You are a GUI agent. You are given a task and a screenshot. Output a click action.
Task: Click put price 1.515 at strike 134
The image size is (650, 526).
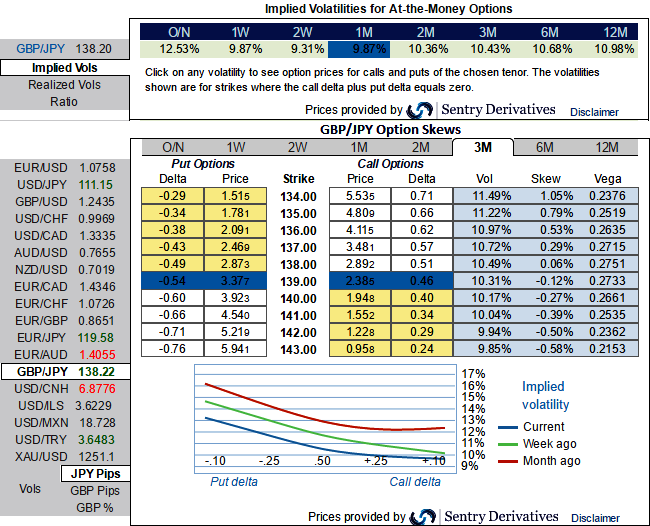coord(235,196)
